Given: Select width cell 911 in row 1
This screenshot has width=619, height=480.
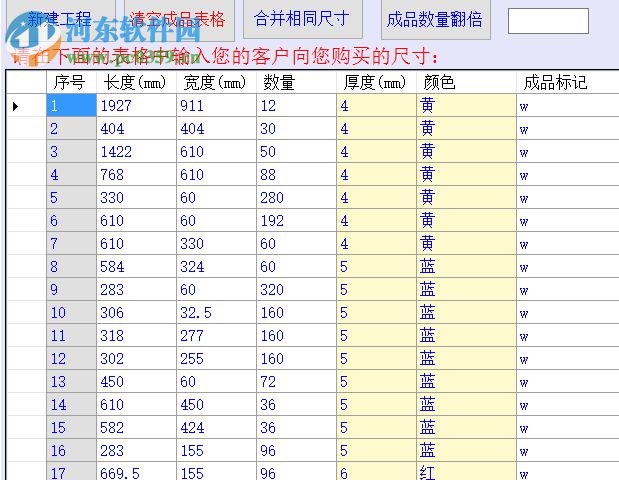Looking at the screenshot, I should (x=216, y=106).
